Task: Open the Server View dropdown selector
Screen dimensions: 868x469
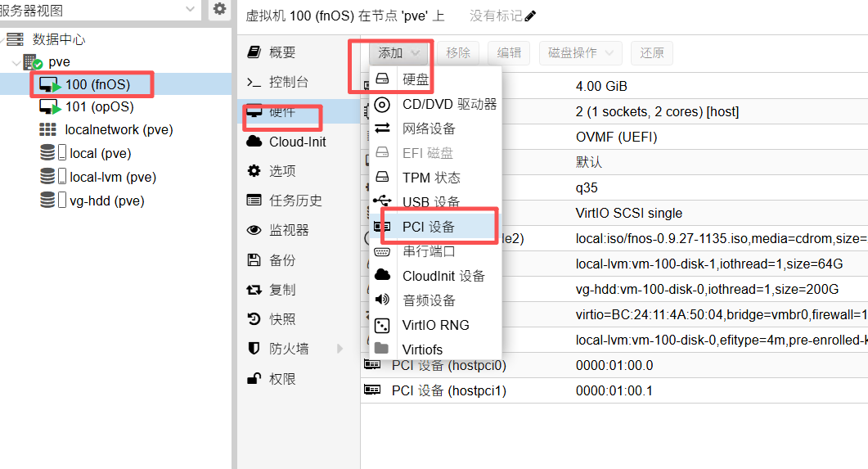Action: tap(190, 10)
